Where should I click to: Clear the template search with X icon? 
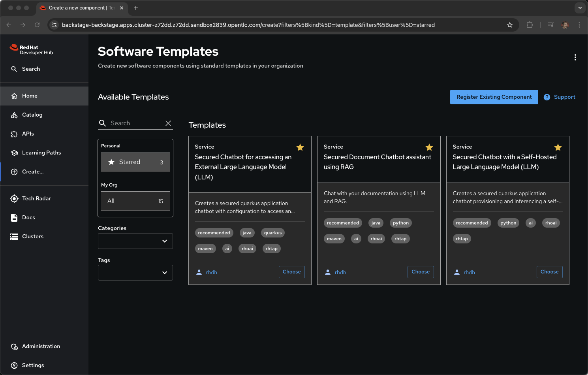coord(168,123)
